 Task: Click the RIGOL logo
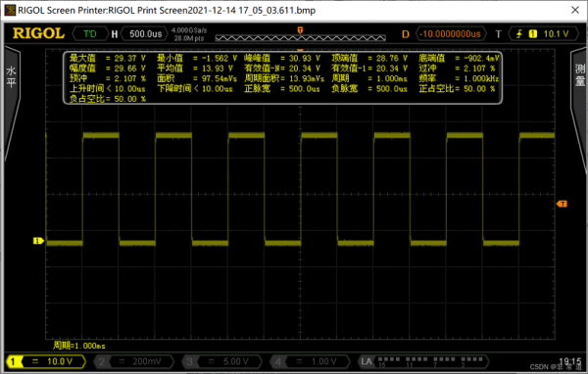tap(38, 33)
